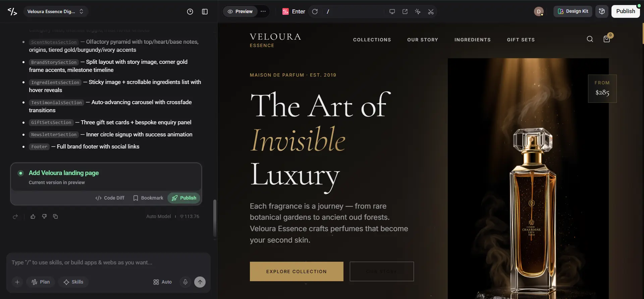Open the Auto model selector
This screenshot has height=299, width=644.
[x=162, y=282]
